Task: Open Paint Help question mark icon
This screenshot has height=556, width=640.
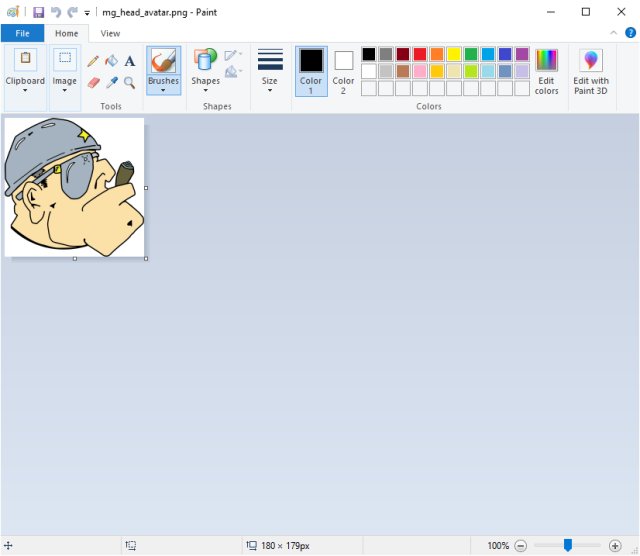Action: [x=630, y=33]
